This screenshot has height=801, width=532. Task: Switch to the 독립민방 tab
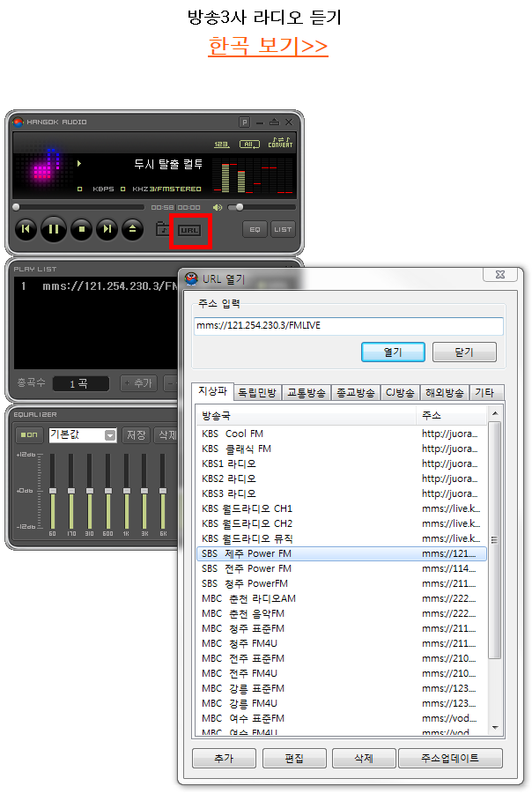click(x=257, y=393)
